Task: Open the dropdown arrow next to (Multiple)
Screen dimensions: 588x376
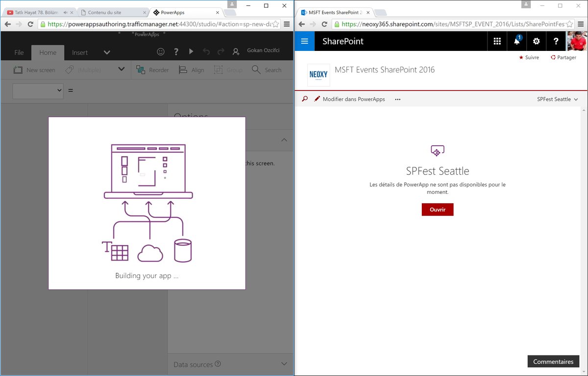Action: pos(122,70)
